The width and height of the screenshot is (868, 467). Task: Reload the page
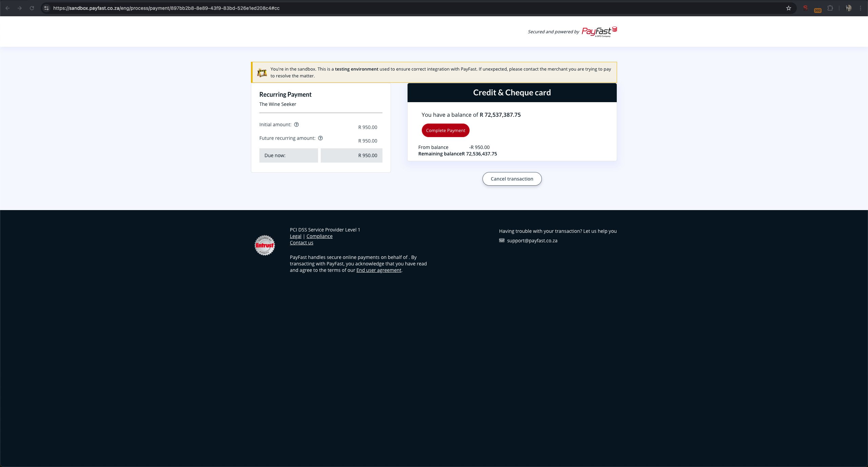(x=32, y=8)
